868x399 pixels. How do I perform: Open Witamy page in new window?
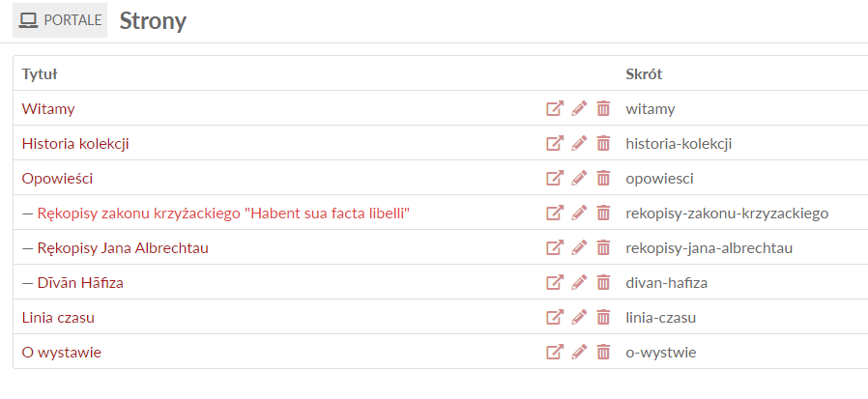(x=554, y=108)
